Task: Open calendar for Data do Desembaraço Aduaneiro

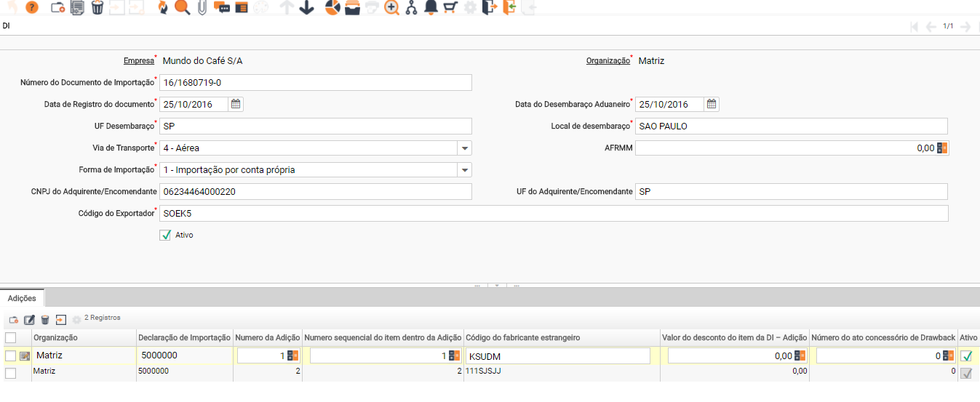Action: 712,104
